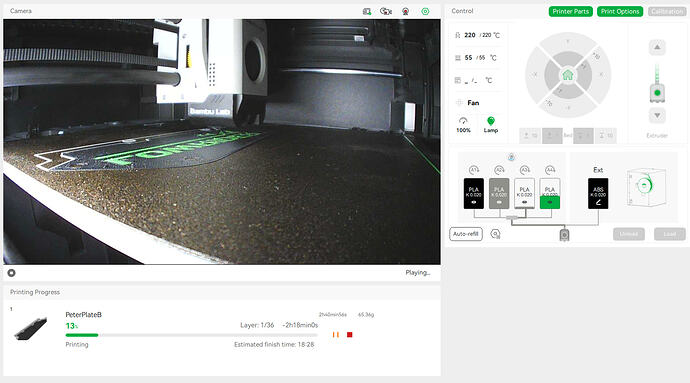
Task: Toggle the video recording icon
Action: [x=405, y=11]
